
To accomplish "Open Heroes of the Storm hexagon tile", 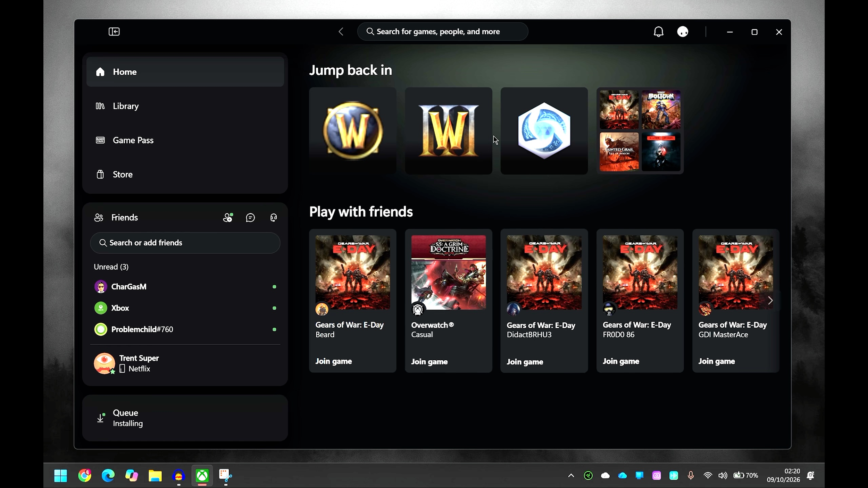I will tap(544, 131).
